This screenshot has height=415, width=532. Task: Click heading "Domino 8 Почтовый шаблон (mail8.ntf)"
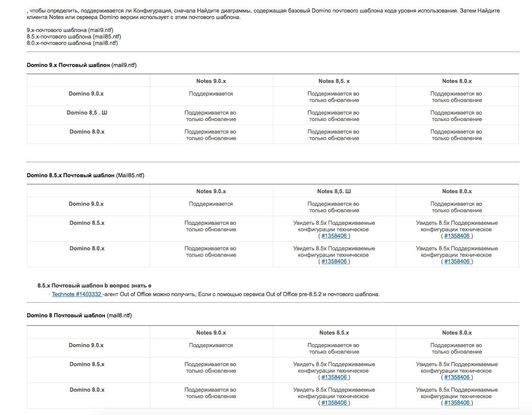[x=79, y=316]
